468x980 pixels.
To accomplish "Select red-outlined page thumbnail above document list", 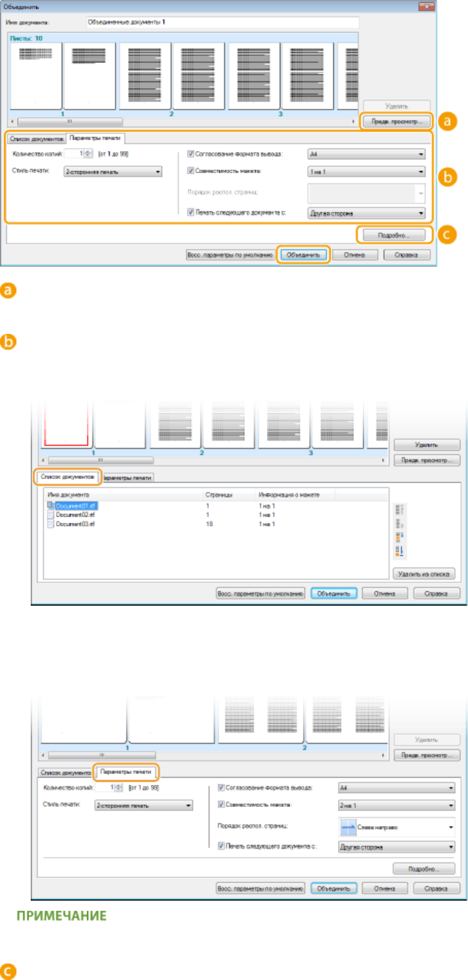I will tap(66, 423).
